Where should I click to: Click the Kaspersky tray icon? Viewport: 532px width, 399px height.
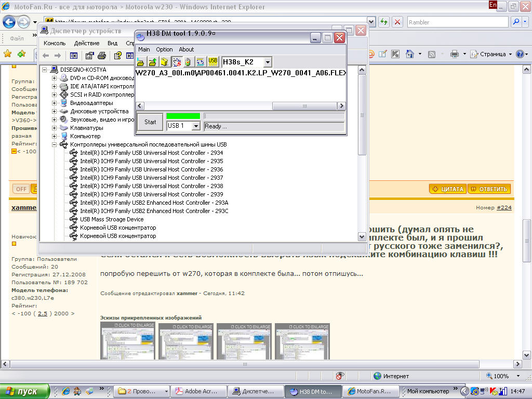pos(494,391)
